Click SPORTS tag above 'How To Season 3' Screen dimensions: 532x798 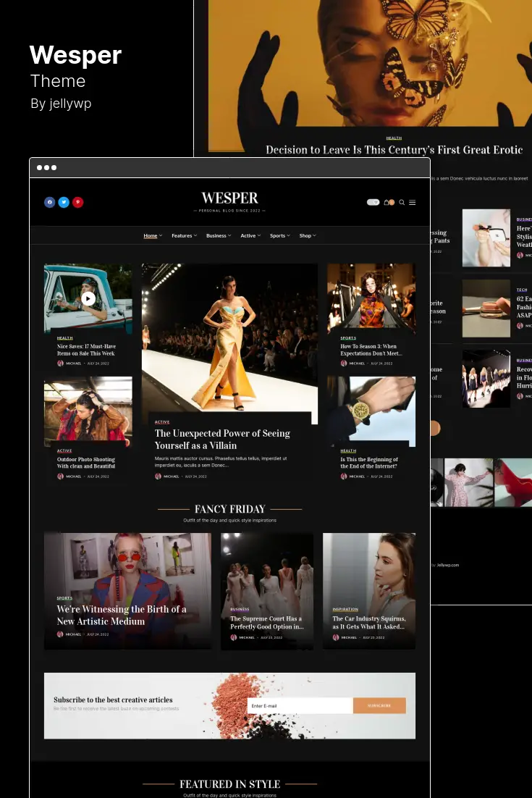(x=348, y=338)
